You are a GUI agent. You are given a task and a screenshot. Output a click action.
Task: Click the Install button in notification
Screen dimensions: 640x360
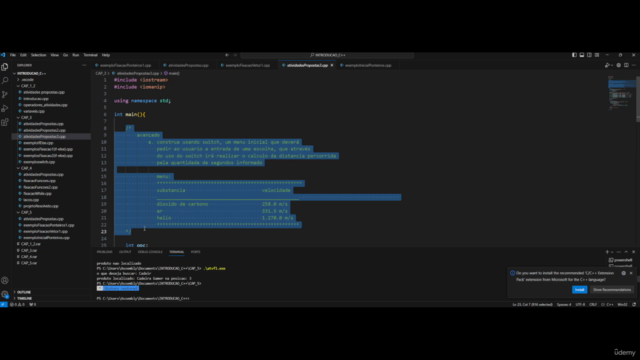click(x=580, y=290)
